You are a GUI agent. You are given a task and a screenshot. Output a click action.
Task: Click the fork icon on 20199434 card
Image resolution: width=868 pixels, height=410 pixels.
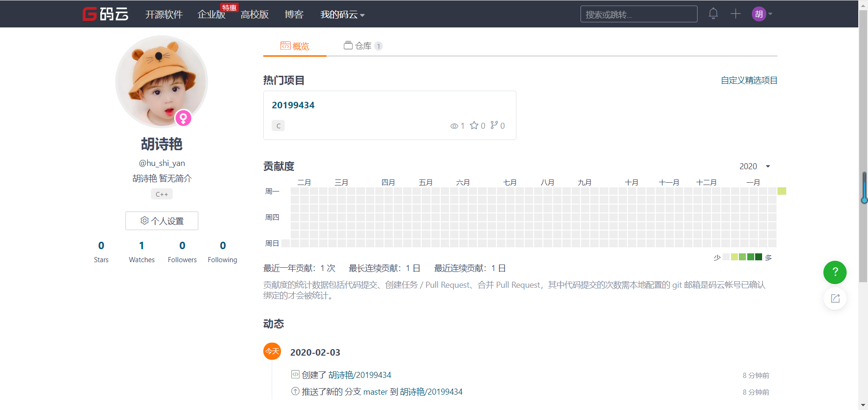(x=494, y=125)
